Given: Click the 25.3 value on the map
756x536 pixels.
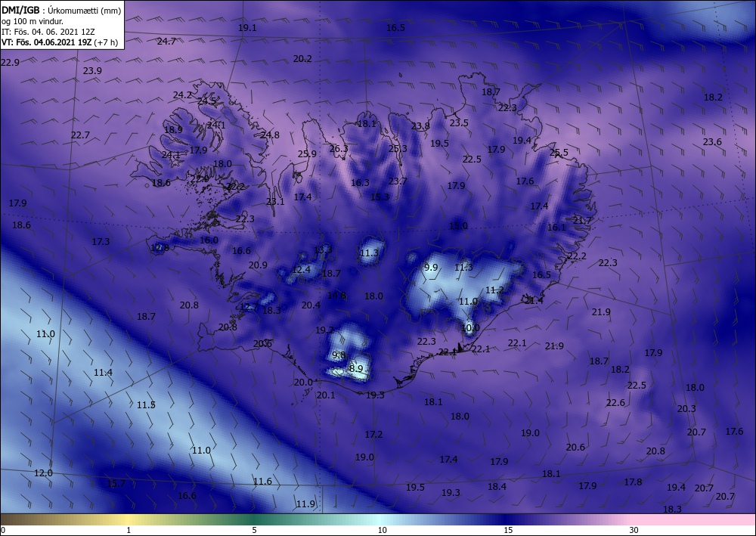Looking at the screenshot, I should (398, 148).
